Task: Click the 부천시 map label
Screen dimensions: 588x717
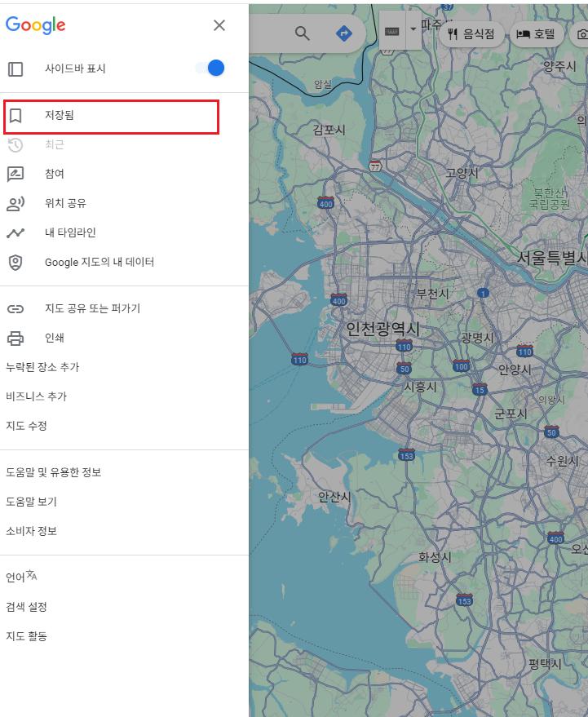Action: point(432,294)
